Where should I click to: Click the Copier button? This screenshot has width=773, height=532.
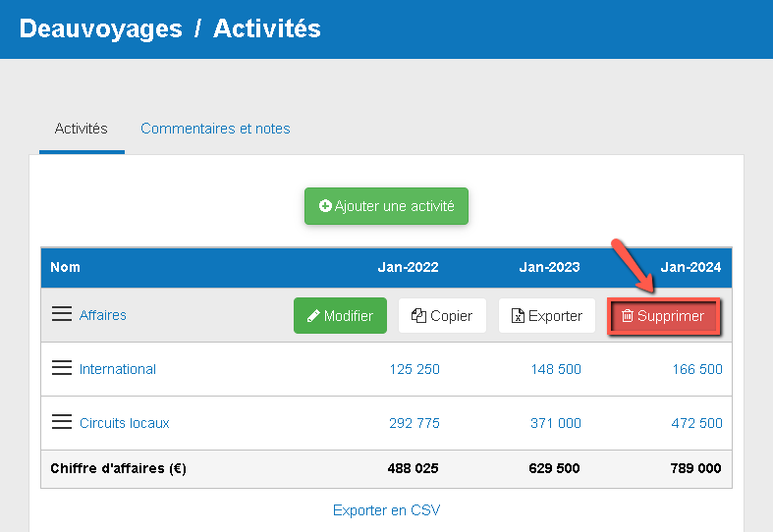tap(442, 316)
